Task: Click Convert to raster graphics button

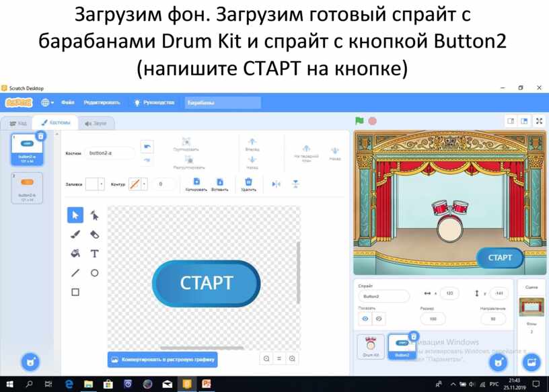Action: 162,360
